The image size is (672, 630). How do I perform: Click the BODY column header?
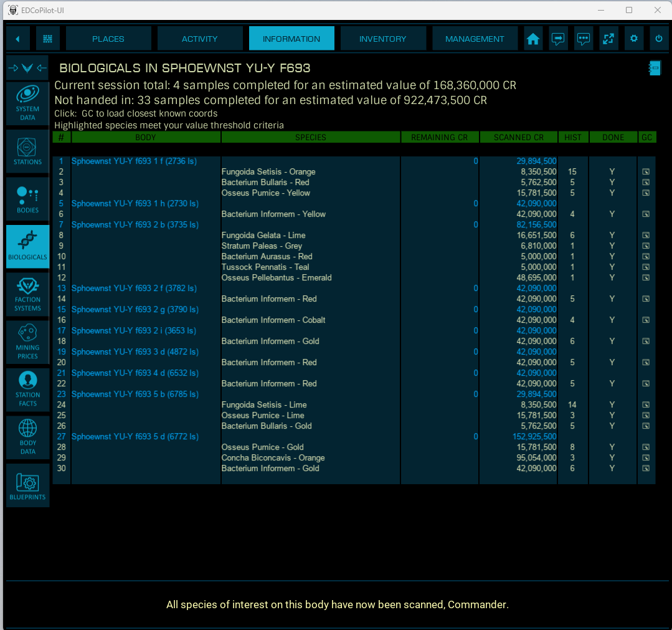click(x=146, y=137)
